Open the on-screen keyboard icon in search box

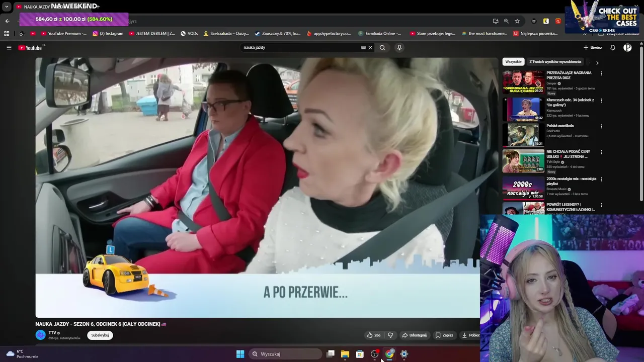click(x=363, y=48)
